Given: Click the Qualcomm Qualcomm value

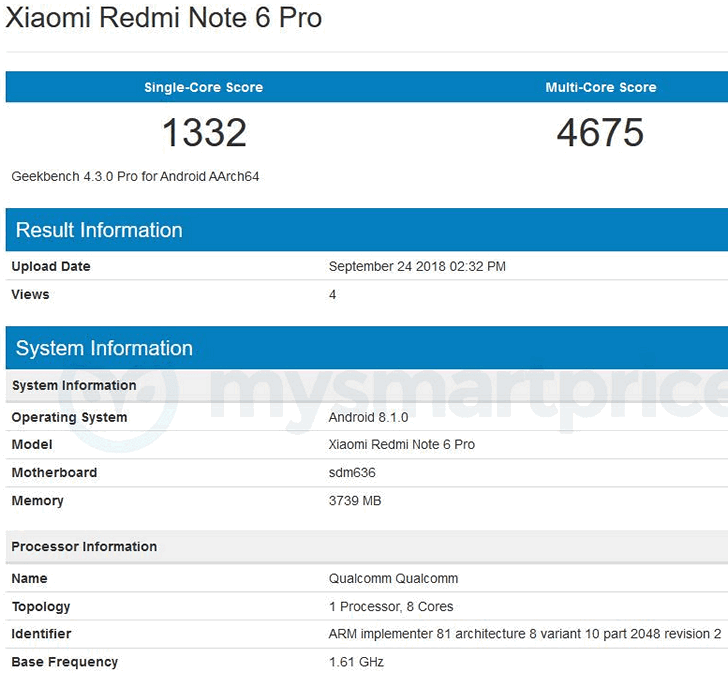Looking at the screenshot, I should [x=393, y=578].
